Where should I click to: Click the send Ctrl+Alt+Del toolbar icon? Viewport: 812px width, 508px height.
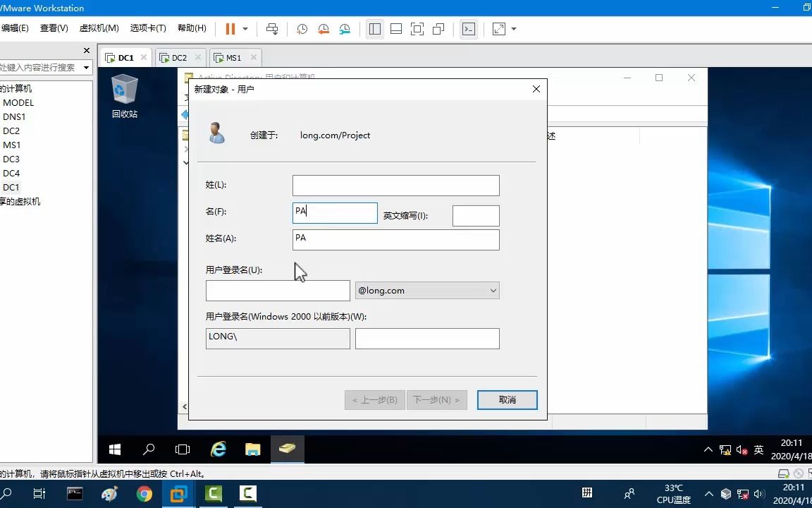[x=272, y=29]
